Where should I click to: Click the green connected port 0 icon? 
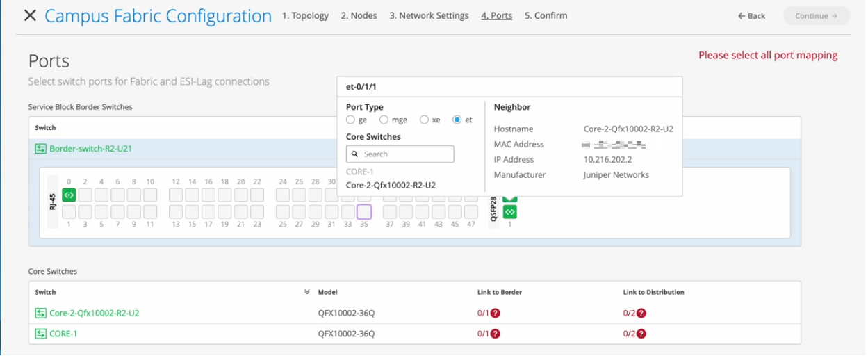coord(69,195)
